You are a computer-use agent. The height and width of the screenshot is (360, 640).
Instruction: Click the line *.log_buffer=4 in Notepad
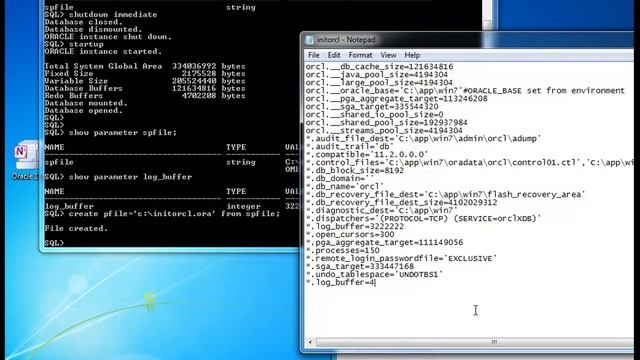tap(340, 282)
